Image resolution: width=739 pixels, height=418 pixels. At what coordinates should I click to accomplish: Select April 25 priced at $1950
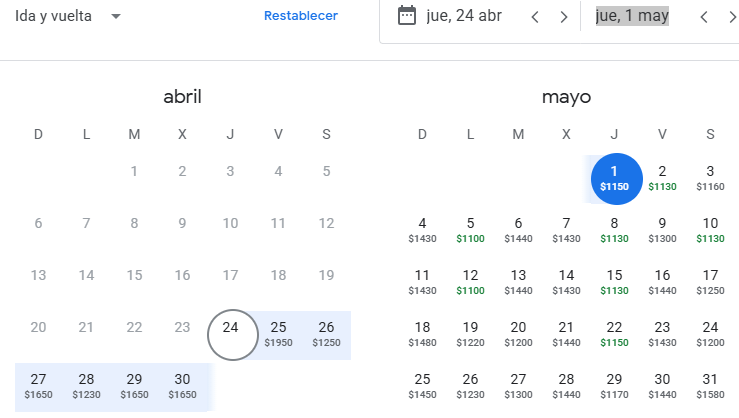279,334
